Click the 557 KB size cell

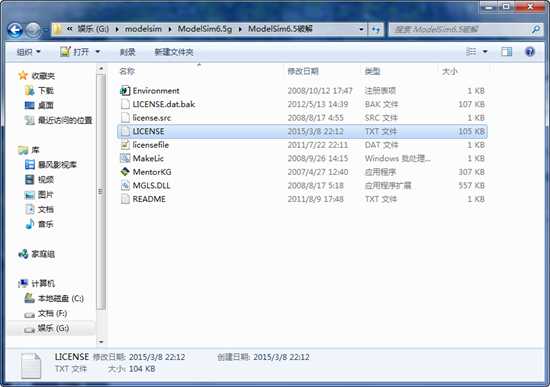[x=471, y=185]
